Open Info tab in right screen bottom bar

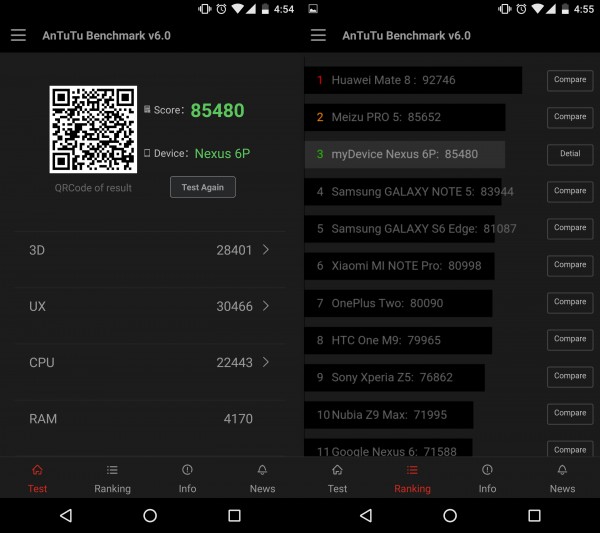[488, 478]
